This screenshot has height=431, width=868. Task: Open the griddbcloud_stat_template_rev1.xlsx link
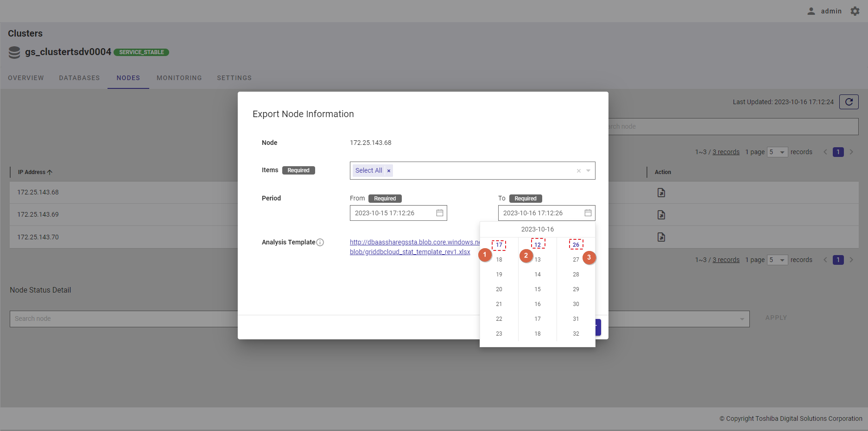coord(410,252)
